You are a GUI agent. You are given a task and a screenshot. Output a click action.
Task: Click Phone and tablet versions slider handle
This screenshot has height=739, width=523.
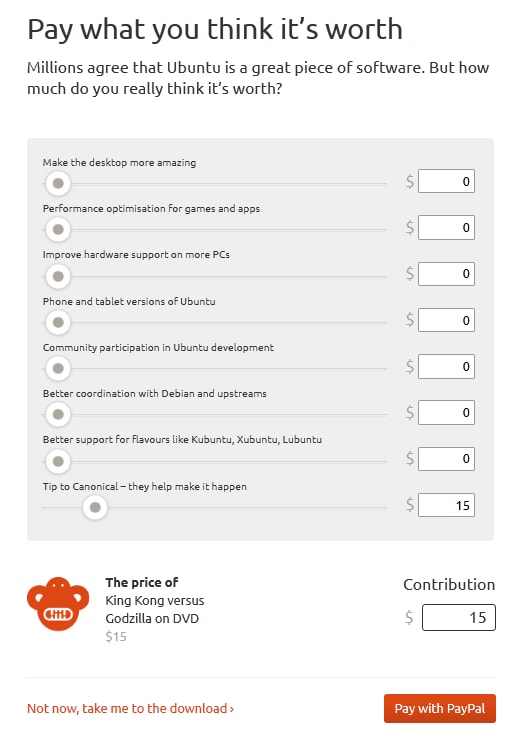(58, 322)
